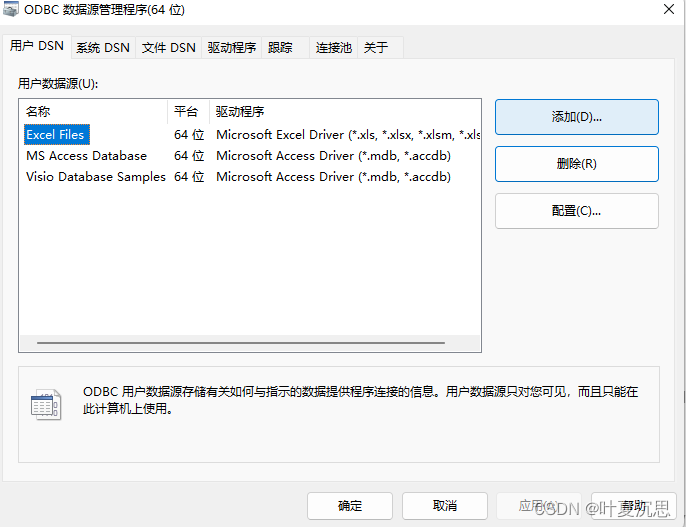The height and width of the screenshot is (527, 686).
Task: Click the 驱动程序 column header
Action: pyautogui.click(x=345, y=112)
